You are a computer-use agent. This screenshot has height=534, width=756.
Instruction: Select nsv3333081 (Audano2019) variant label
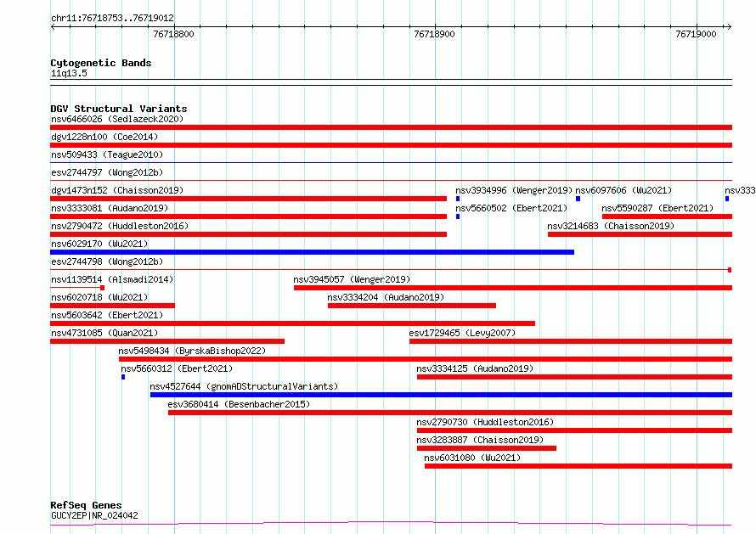coord(110,208)
